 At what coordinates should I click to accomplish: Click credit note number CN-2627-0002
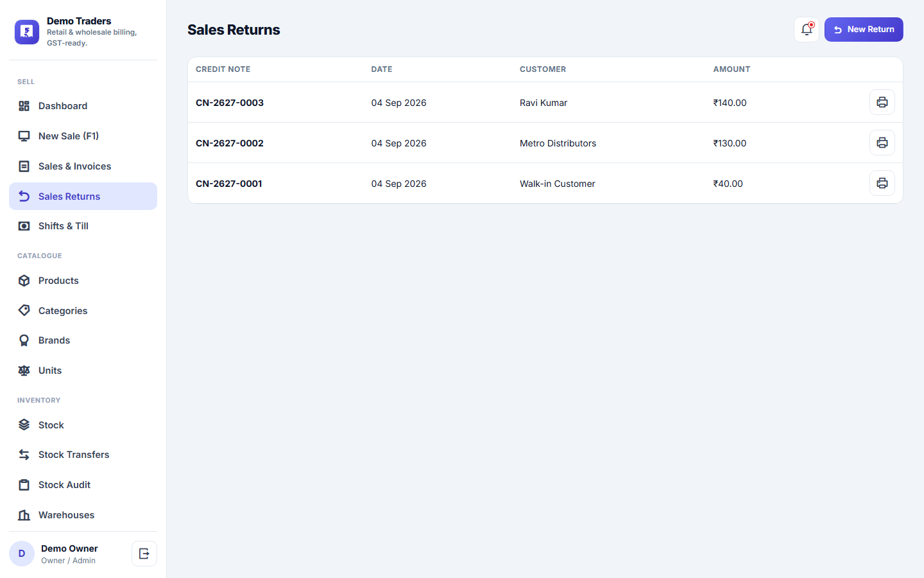tap(230, 143)
